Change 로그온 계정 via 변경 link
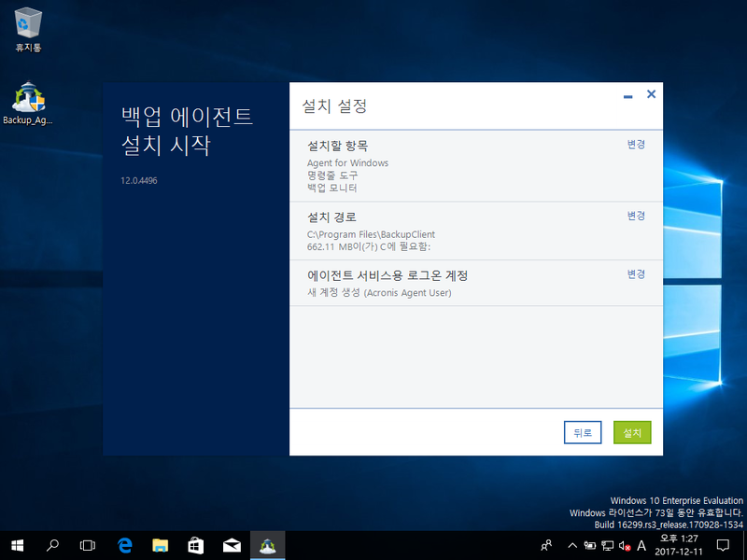747x560 pixels. pos(636,273)
